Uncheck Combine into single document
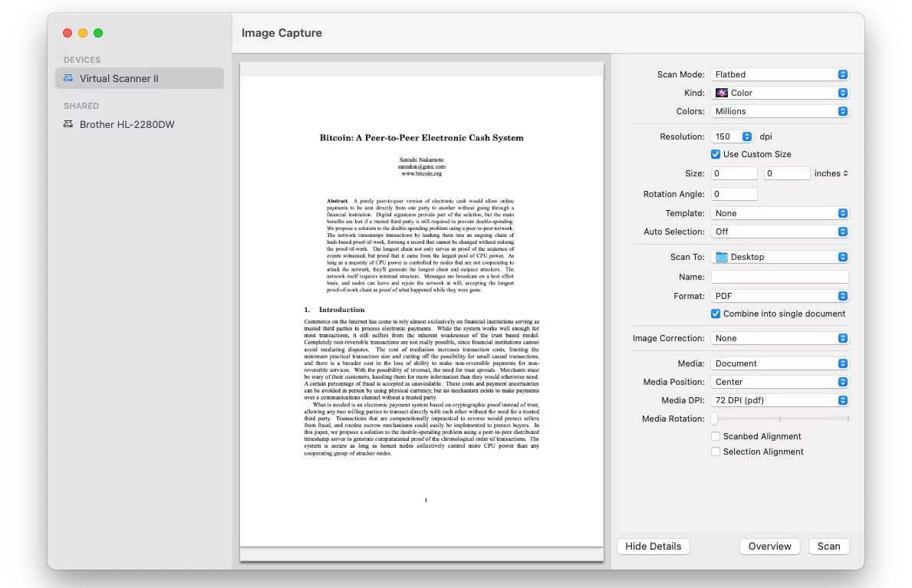Screen dimensions: 912x588 tap(716, 314)
